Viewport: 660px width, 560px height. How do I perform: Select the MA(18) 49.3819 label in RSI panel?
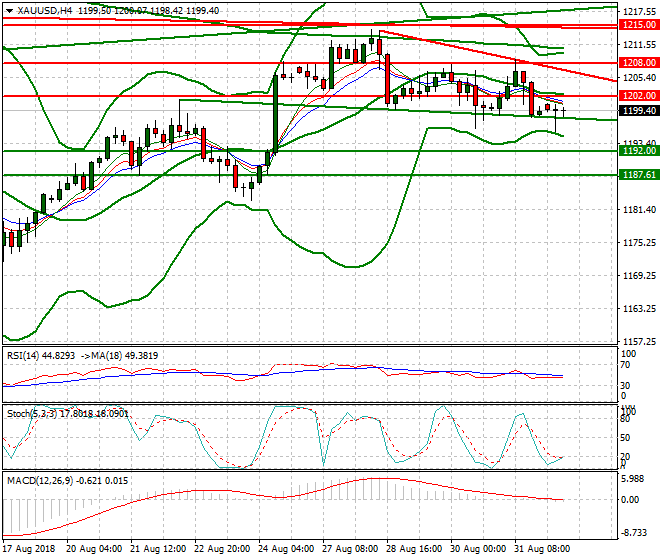(x=125, y=356)
